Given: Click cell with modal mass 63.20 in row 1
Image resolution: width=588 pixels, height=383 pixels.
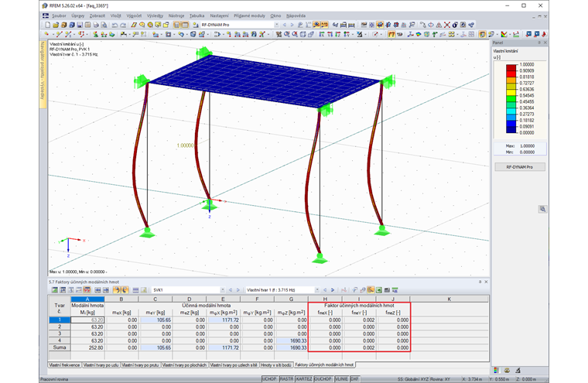Looking at the screenshot, I should [87, 320].
